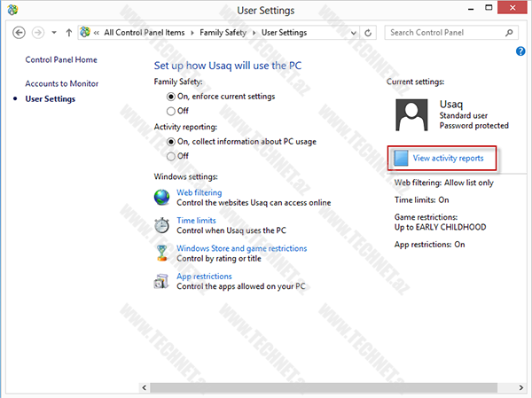This screenshot has width=532, height=398.
Task: Go up one level with Up arrow
Action: tap(68, 33)
